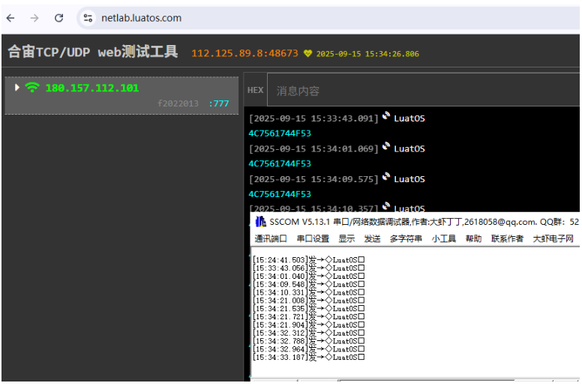Open site information icon in address bar

coord(88,18)
